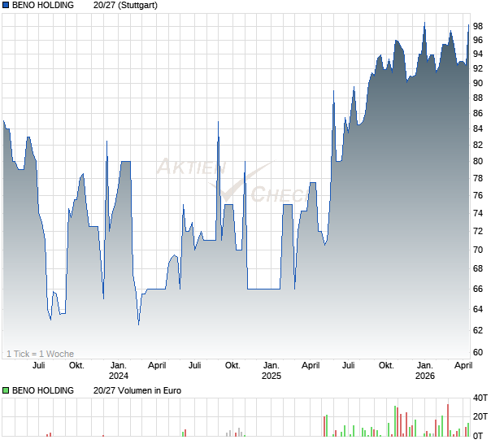Click the 80 price axis label
This screenshot has height=444, width=504.
tap(478, 161)
